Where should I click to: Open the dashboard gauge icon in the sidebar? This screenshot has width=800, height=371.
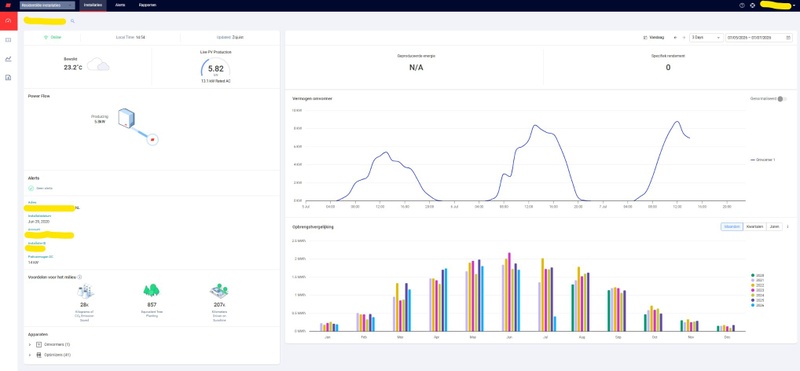tap(8, 20)
